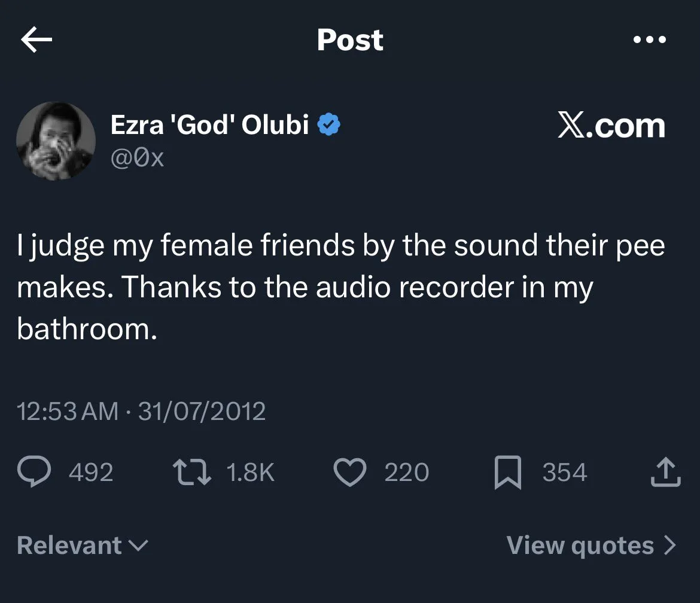Click the X.com watermark logo

[x=611, y=126]
